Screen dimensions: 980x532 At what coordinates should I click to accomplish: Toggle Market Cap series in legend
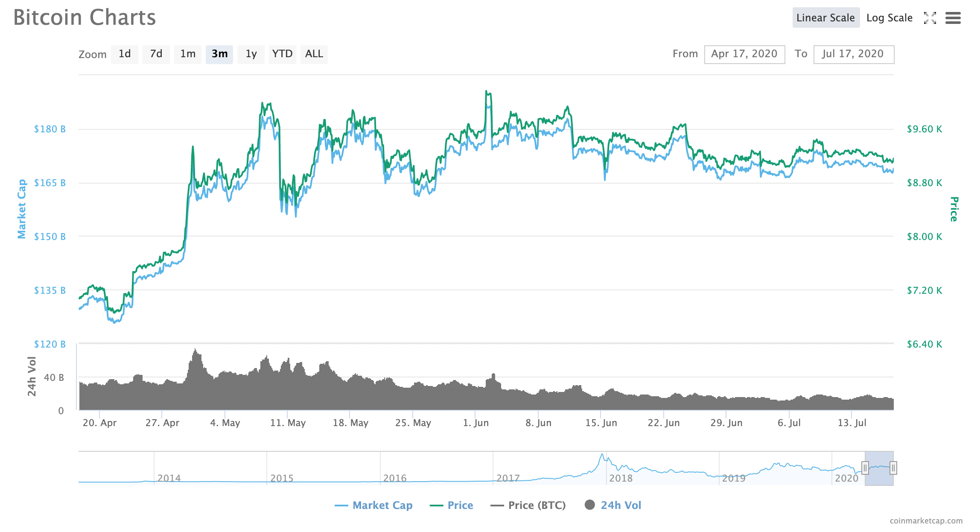tap(382, 506)
